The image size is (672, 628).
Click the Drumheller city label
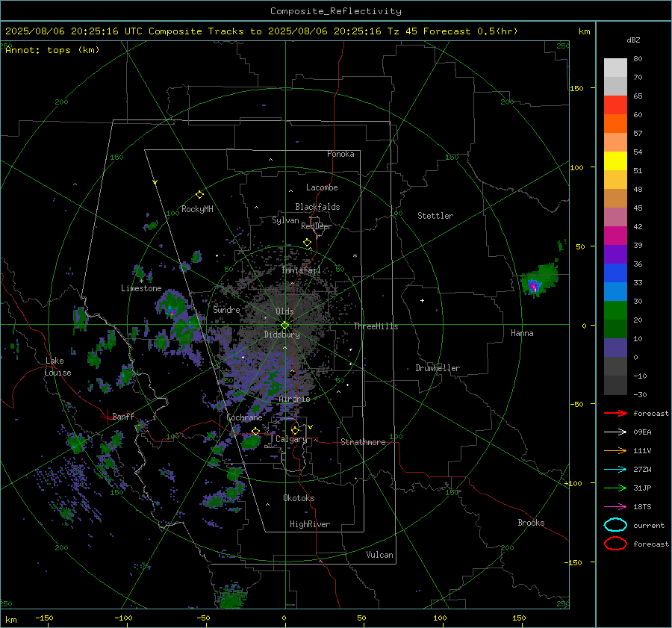tap(438, 368)
